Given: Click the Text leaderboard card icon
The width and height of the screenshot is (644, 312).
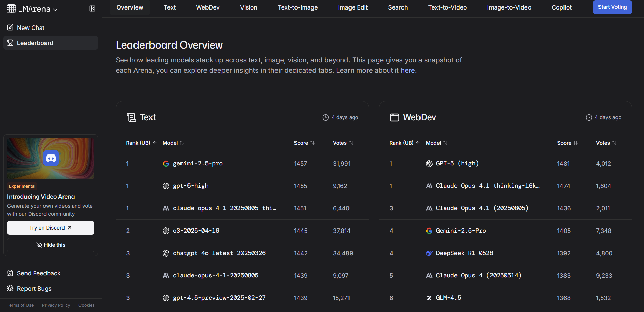Looking at the screenshot, I should point(131,117).
